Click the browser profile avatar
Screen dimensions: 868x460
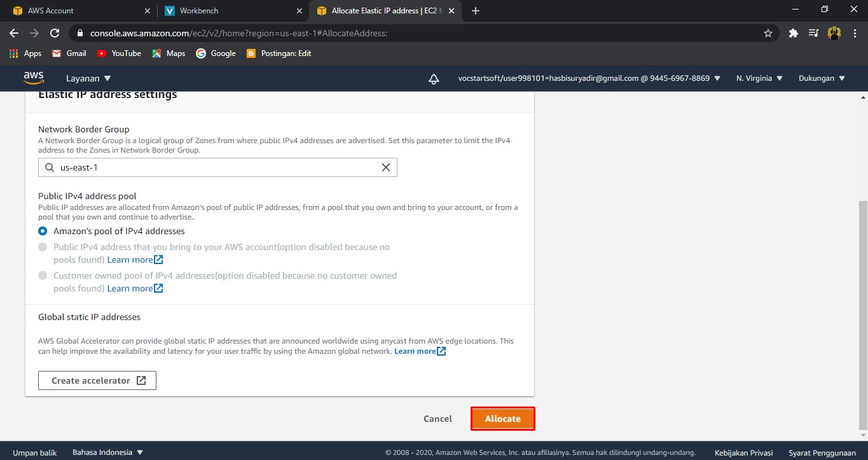[x=834, y=33]
